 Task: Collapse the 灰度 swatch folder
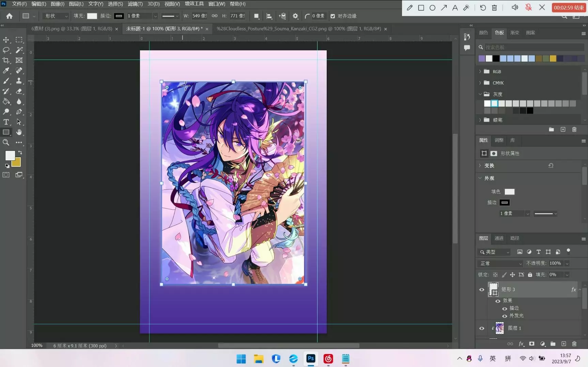pos(480,94)
